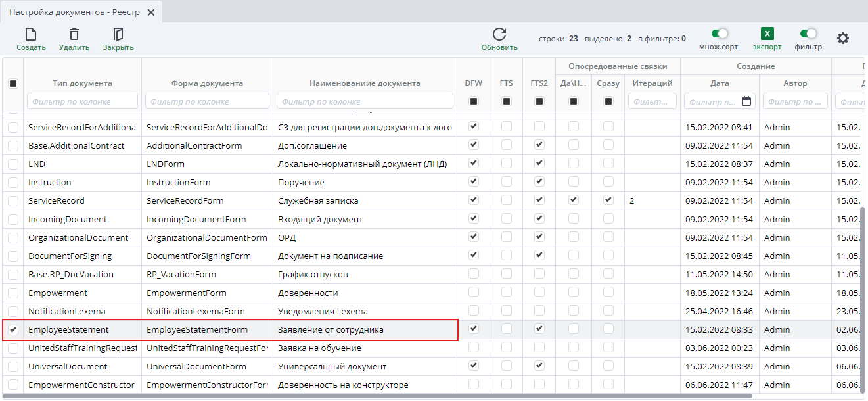Click the Автор column filter field
The image size is (868, 401).
[795, 101]
